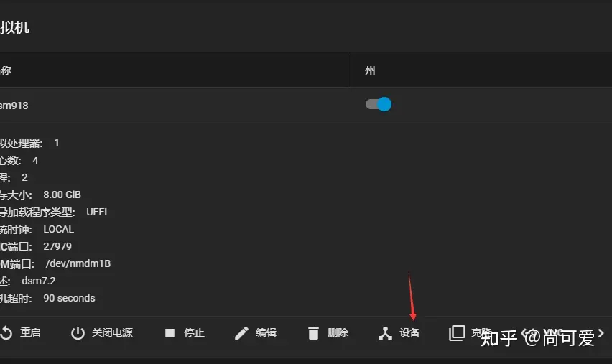Click the 关闭电源 button label
The image size is (612, 364).
pos(112,332)
